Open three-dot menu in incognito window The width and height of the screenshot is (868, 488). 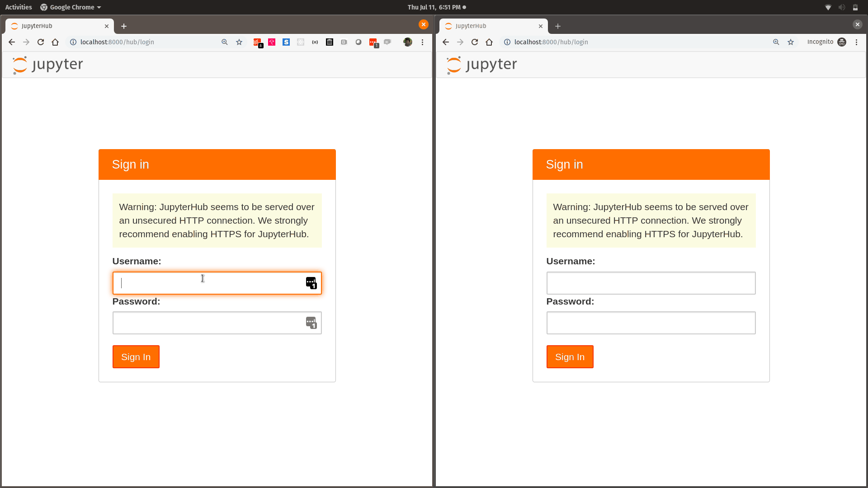[x=856, y=42]
